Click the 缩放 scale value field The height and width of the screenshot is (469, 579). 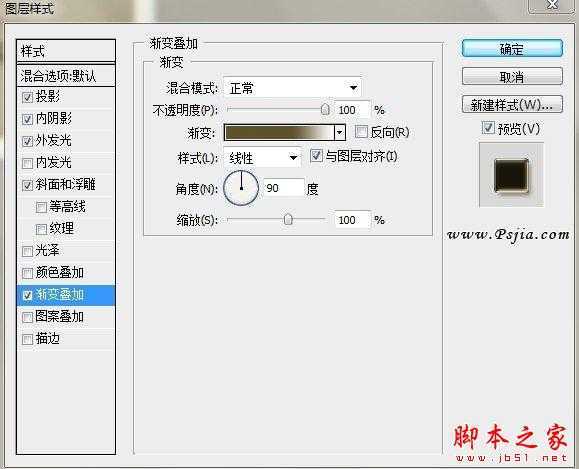pyautogui.click(x=352, y=220)
